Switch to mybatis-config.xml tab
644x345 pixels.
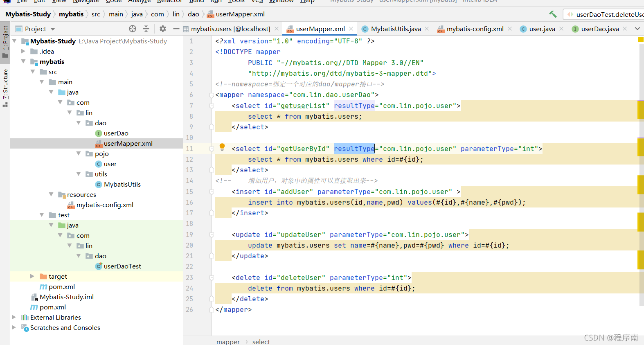coord(475,29)
